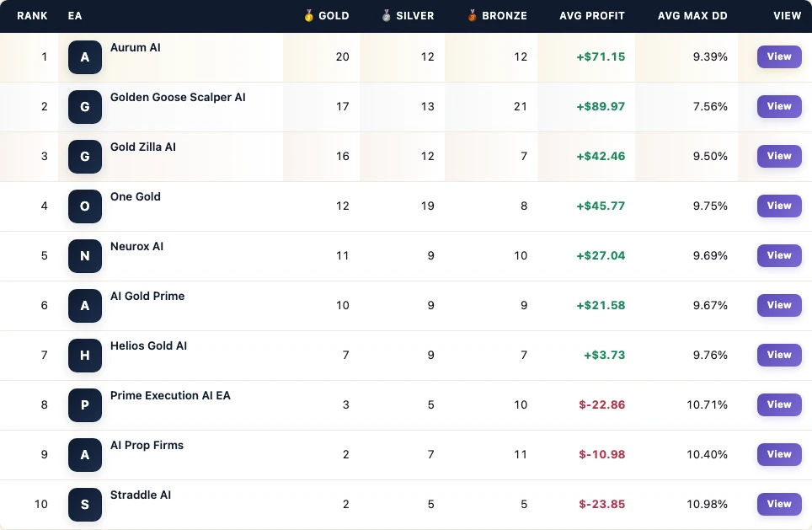The width and height of the screenshot is (812, 530).
Task: Select the Golden Goose Scalper AI name
Action: (178, 98)
